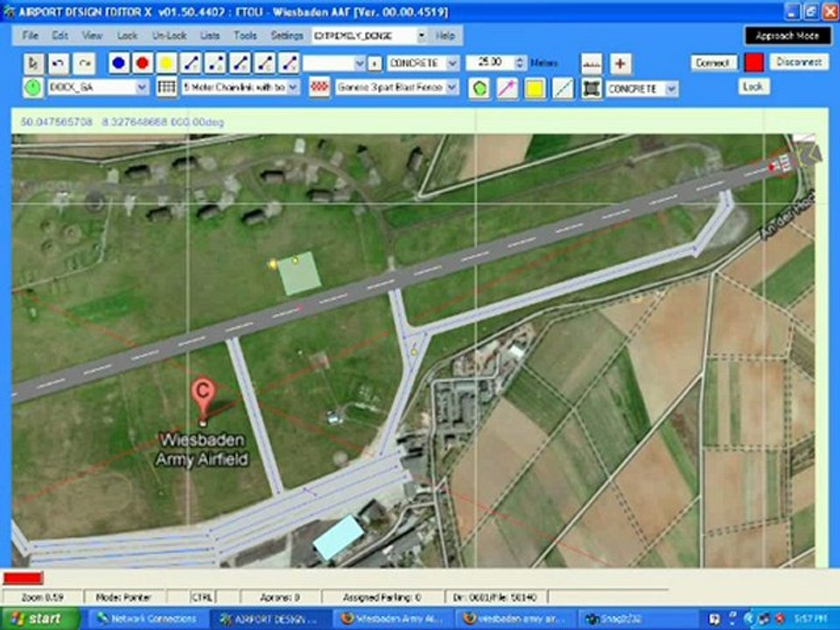Choose the third taxi link tool

[x=240, y=63]
